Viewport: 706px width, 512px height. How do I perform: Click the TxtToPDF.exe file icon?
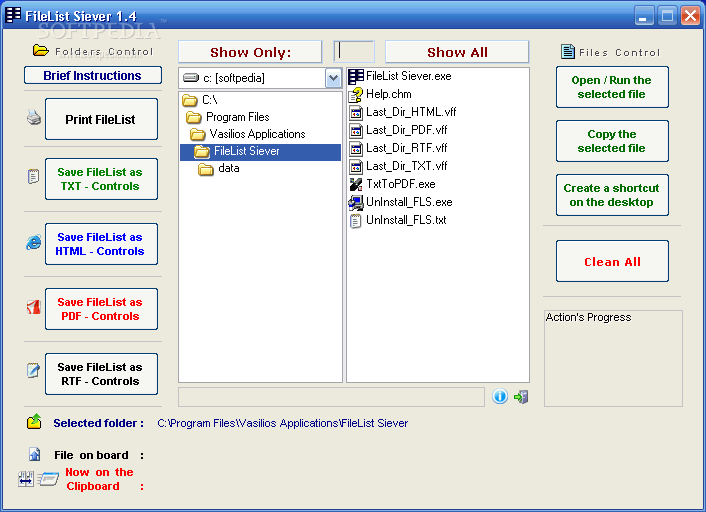point(356,184)
